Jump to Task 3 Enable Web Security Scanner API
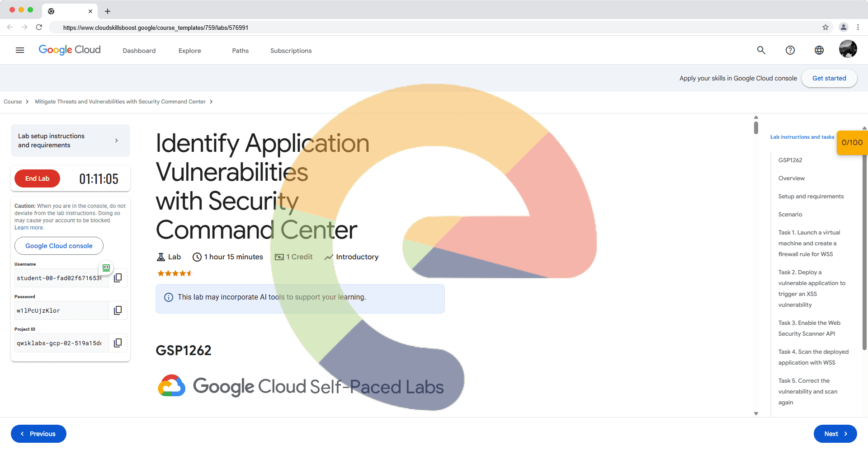This screenshot has height=450, width=868. 809,328
